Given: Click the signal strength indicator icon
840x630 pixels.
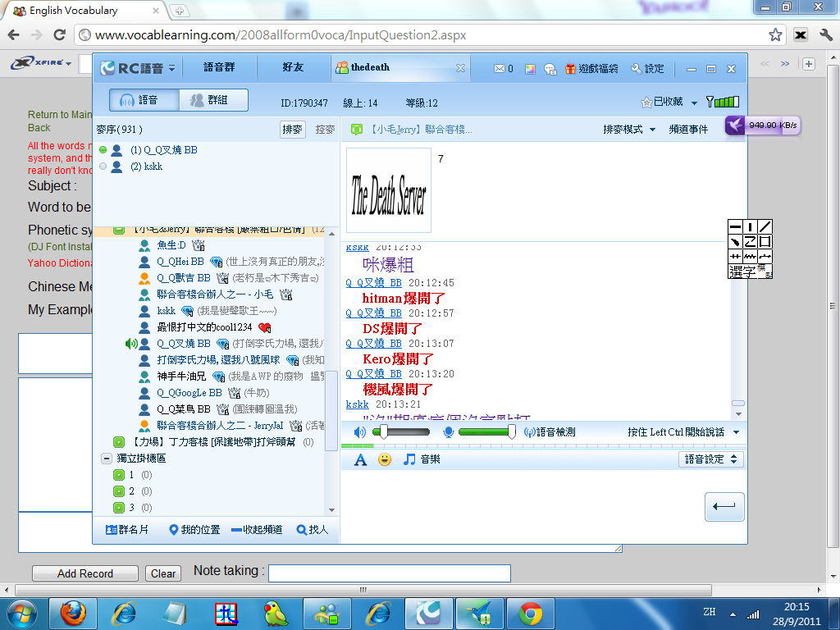Looking at the screenshot, I should click(723, 102).
